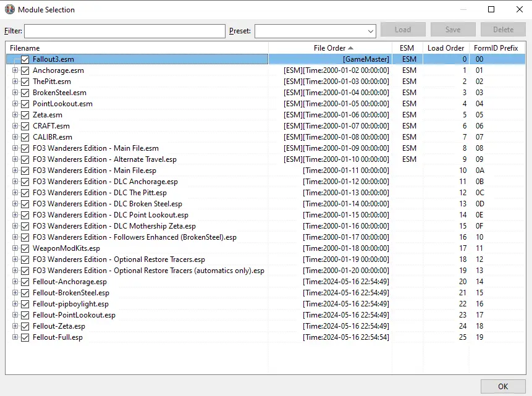Disable the CALIBR.esm module checkbox
532x396 pixels.
25,137
